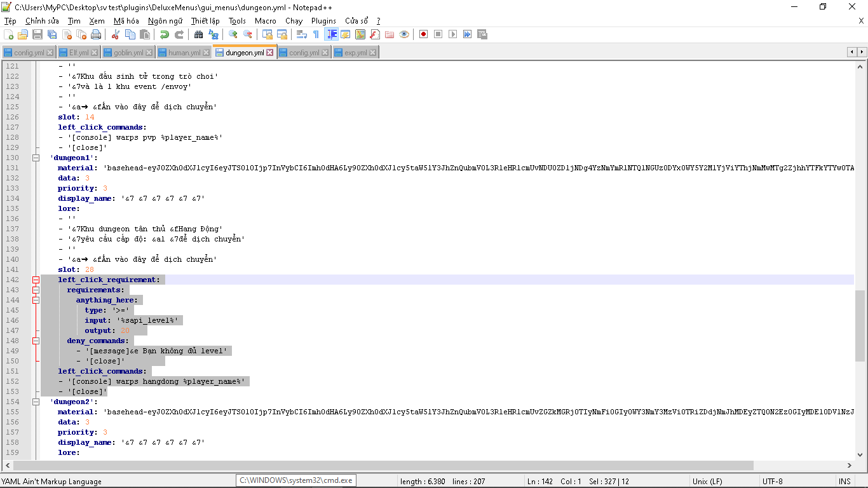
Task: Start macro recording
Action: pos(424,34)
